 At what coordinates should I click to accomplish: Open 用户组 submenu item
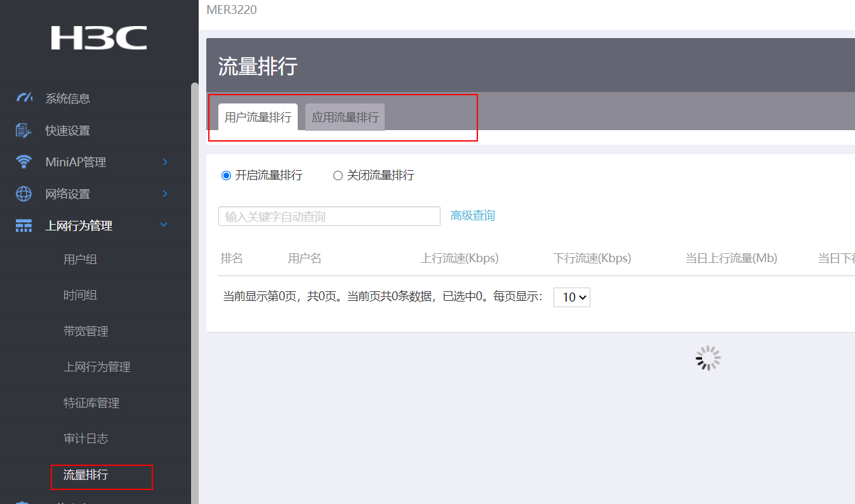95,260
